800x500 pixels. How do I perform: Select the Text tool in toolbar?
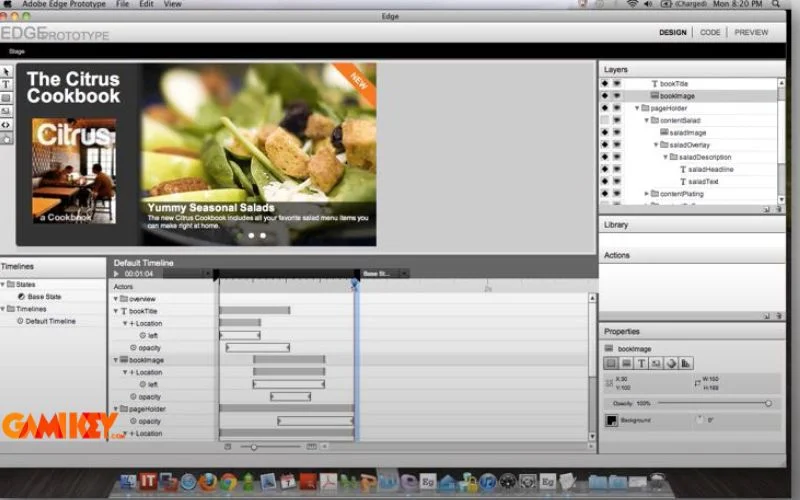6,85
